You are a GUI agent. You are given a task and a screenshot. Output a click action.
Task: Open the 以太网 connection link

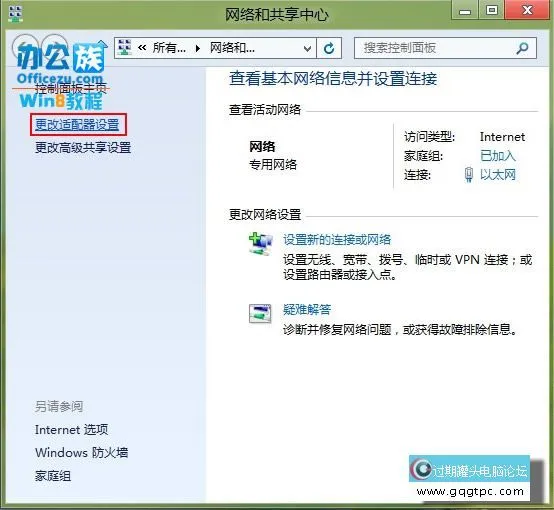click(497, 175)
